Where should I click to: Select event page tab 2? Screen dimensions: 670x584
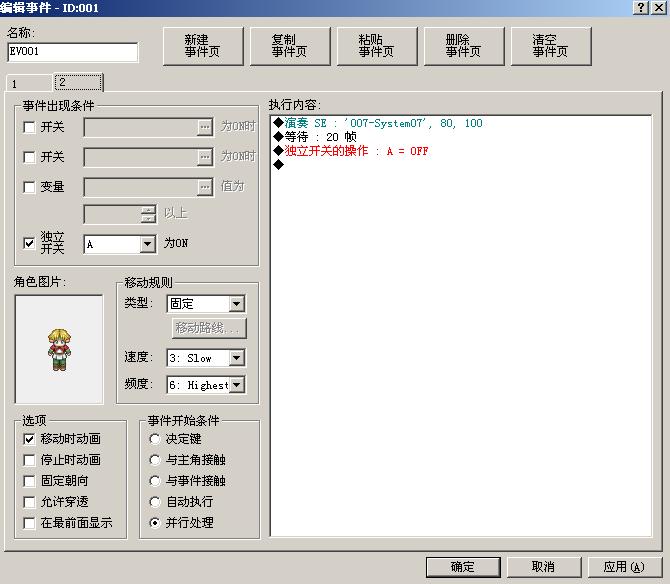(x=78, y=82)
